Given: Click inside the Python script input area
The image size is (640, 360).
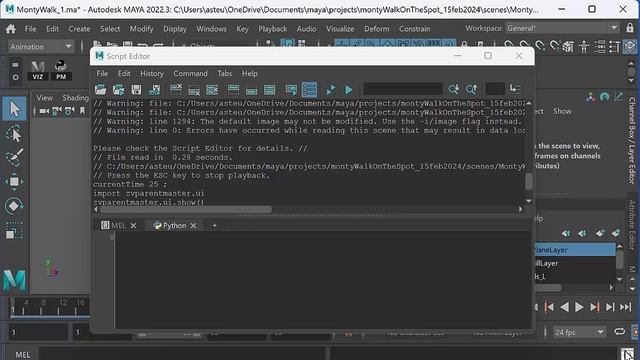Looking at the screenshot, I should click(323, 280).
